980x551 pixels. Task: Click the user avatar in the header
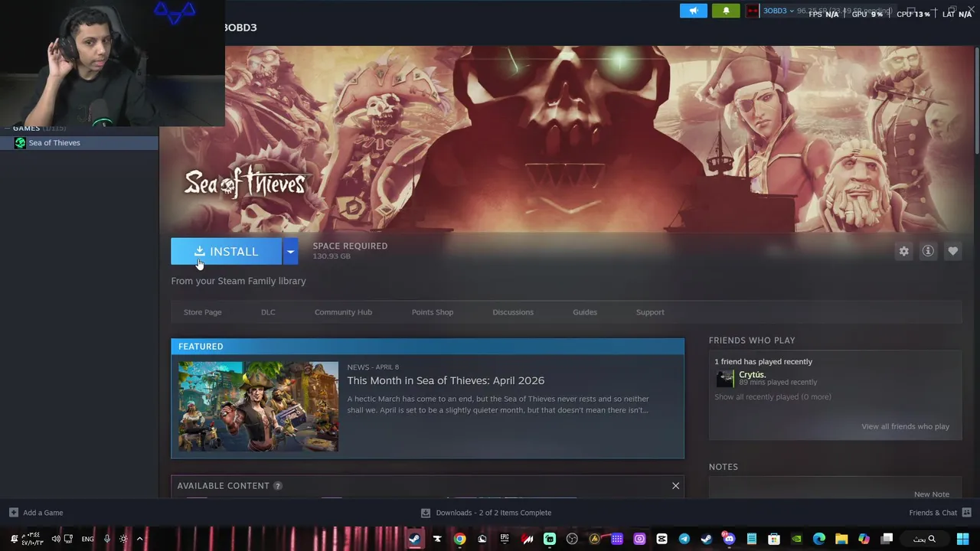pyautogui.click(x=753, y=11)
